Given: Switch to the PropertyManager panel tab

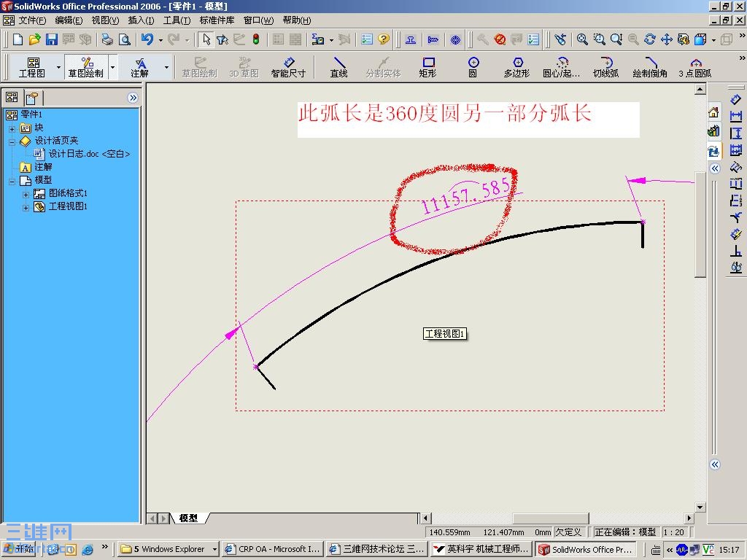Looking at the screenshot, I should pos(33,98).
